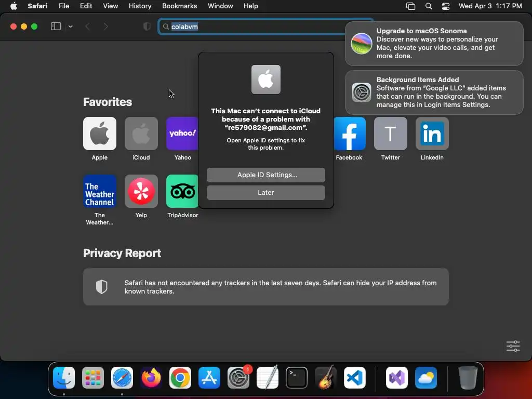Open the Background Items Added notification

click(x=434, y=92)
